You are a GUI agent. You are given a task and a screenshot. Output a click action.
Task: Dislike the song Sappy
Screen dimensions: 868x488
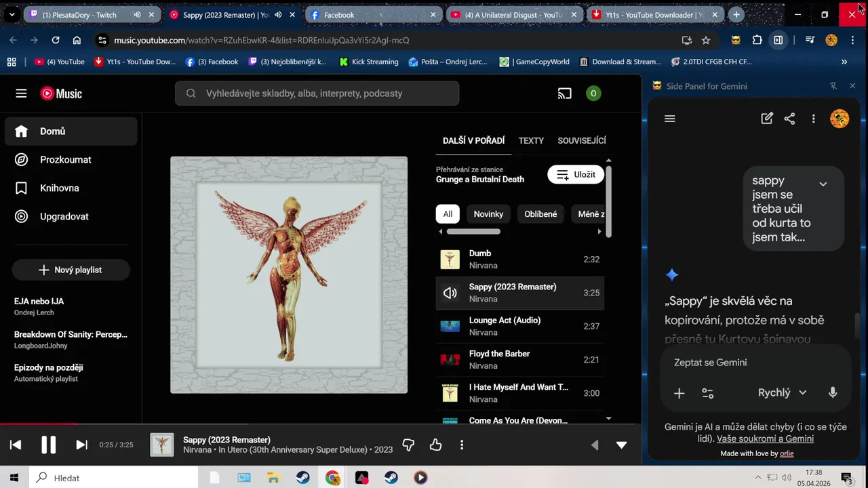pyautogui.click(x=408, y=445)
